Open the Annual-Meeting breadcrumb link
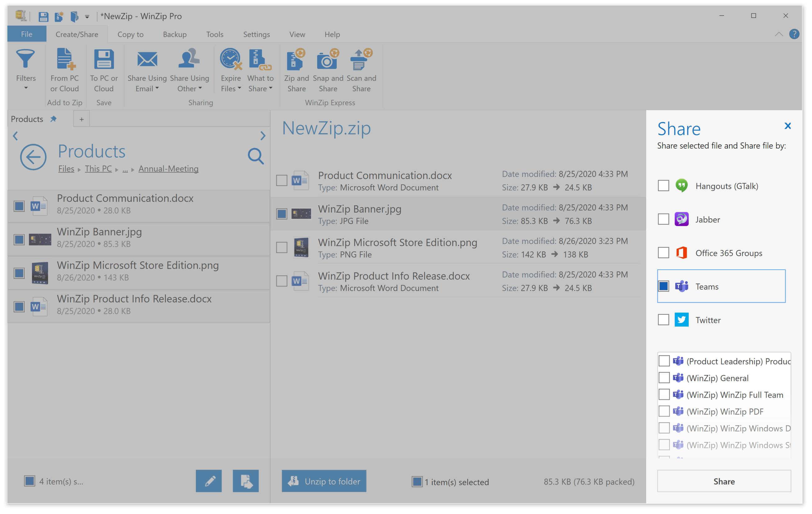Screen dimensions: 812x514 168,168
